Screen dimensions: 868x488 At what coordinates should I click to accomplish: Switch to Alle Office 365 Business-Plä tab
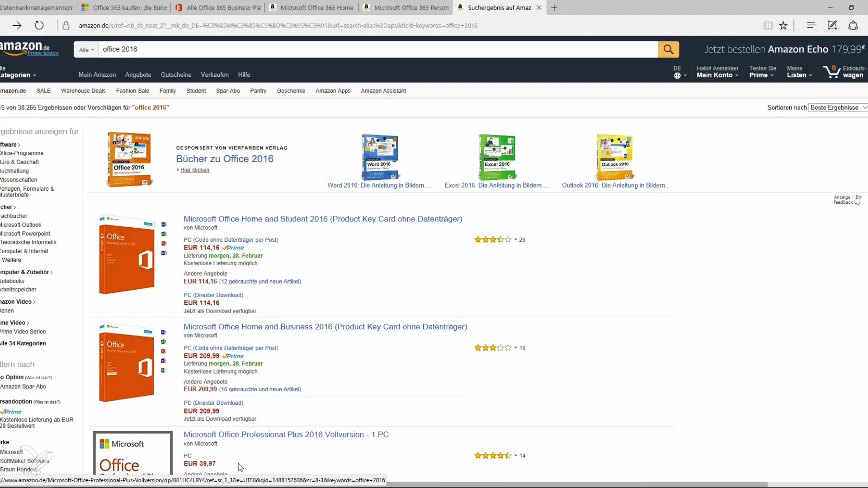pos(218,8)
